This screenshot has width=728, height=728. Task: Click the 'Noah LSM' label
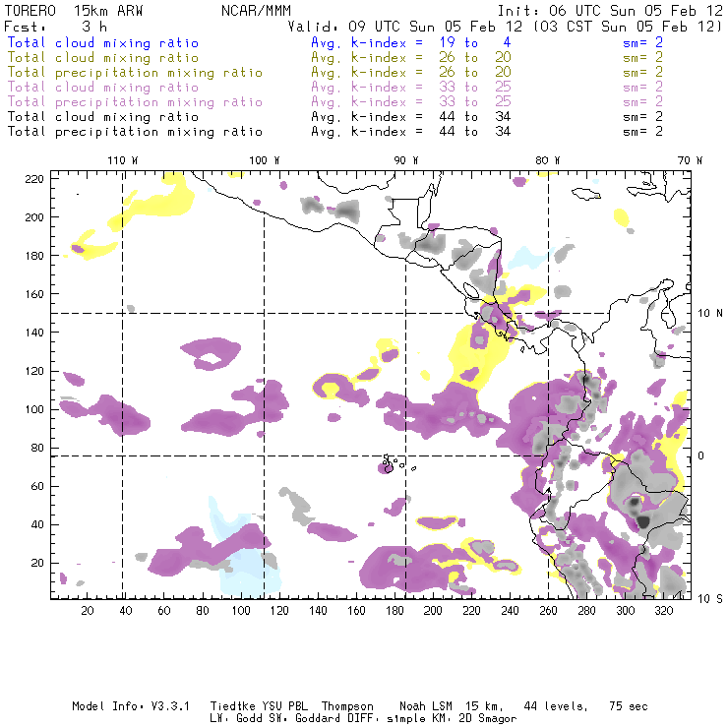point(426,706)
